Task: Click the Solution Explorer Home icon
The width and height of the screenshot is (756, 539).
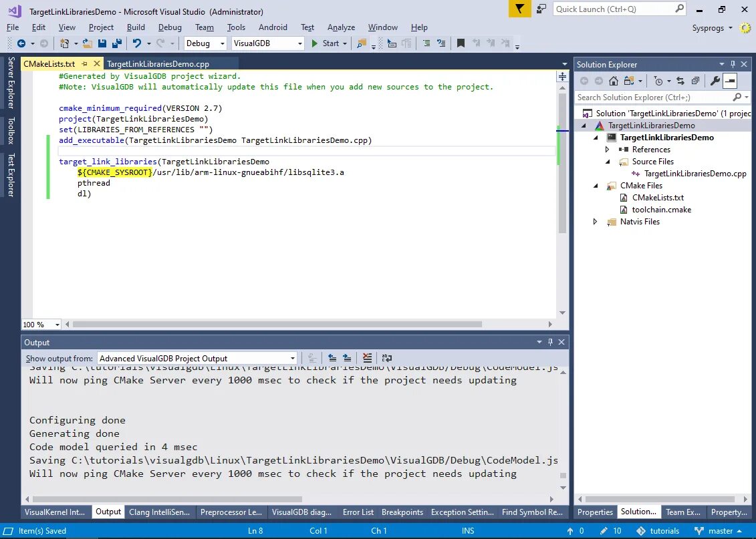Action: coord(613,81)
